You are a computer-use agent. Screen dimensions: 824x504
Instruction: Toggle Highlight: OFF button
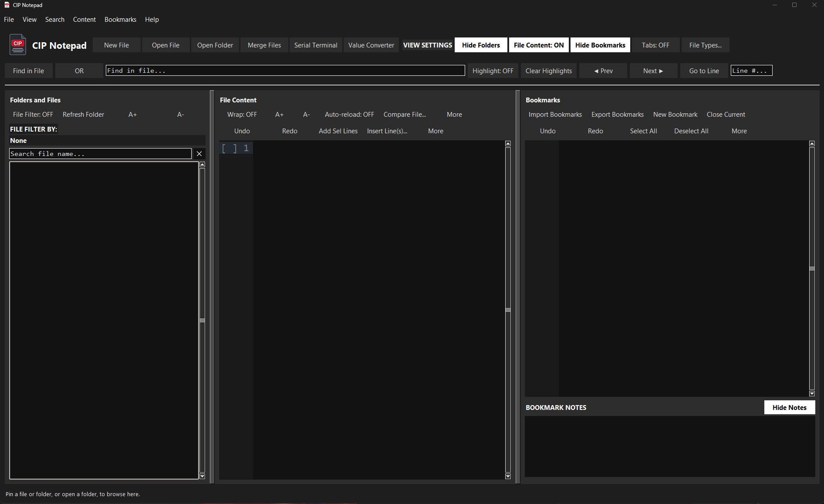coord(493,71)
